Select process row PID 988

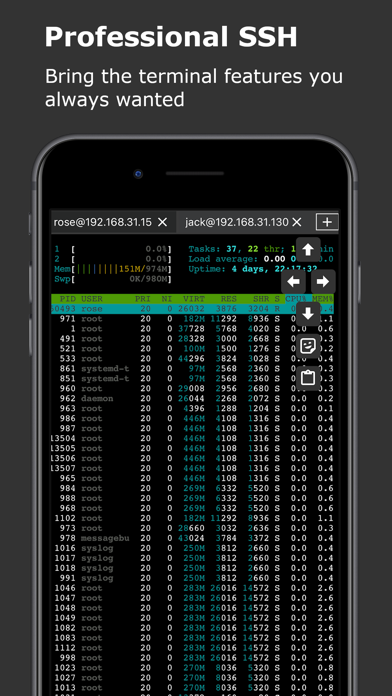(x=192, y=498)
